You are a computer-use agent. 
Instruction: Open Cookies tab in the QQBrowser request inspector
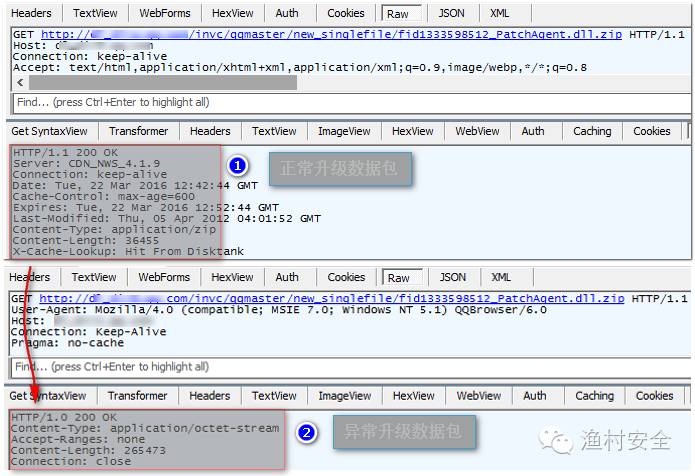coord(346,277)
